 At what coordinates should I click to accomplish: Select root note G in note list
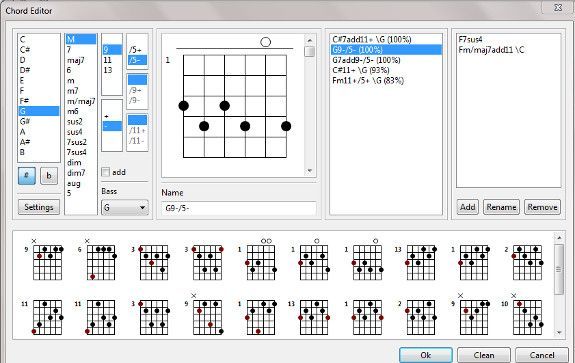coord(39,111)
